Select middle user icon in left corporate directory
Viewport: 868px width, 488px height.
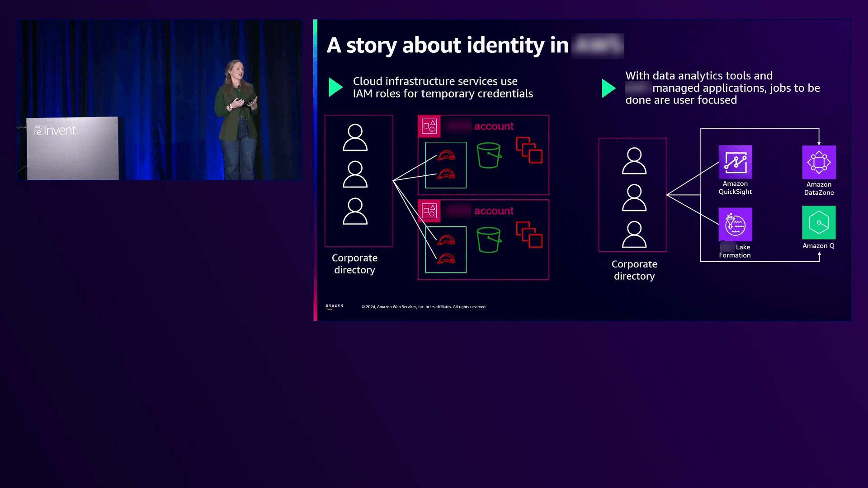(x=355, y=174)
